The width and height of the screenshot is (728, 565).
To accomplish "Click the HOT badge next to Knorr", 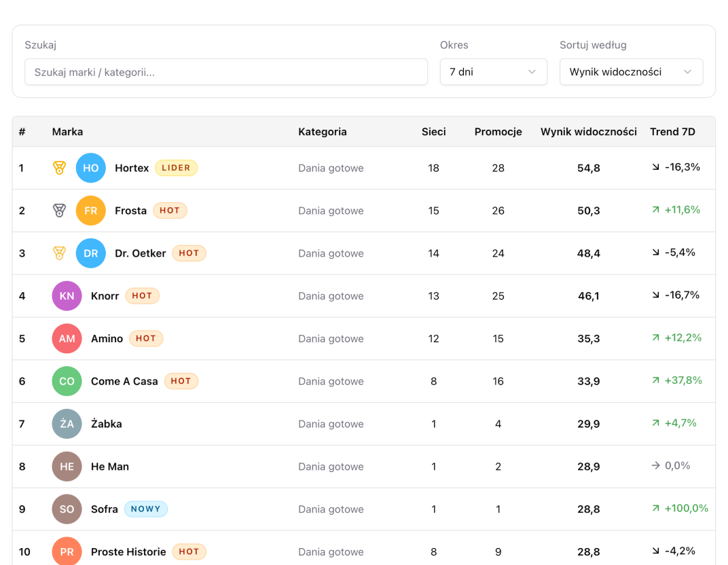I will 142,295.
